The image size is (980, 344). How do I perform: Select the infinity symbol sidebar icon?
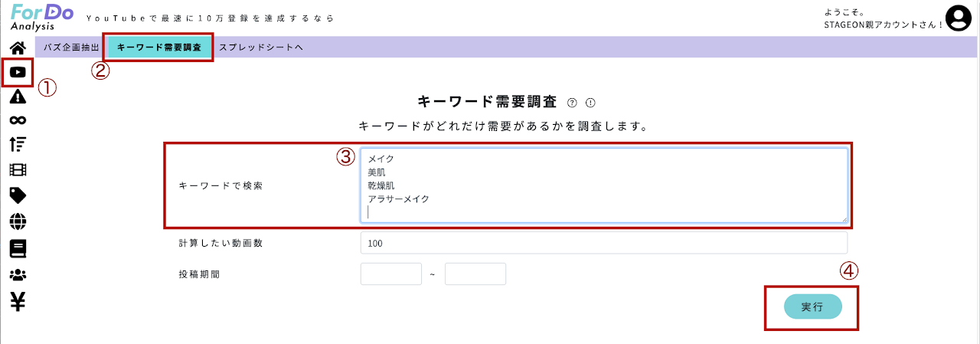tap(18, 120)
